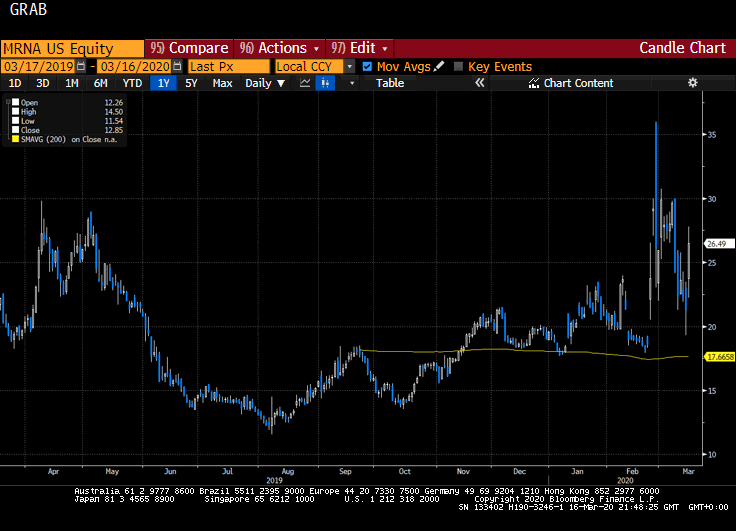Click last price label 26.49
Viewport: 736px width, 531px height.
(720, 244)
